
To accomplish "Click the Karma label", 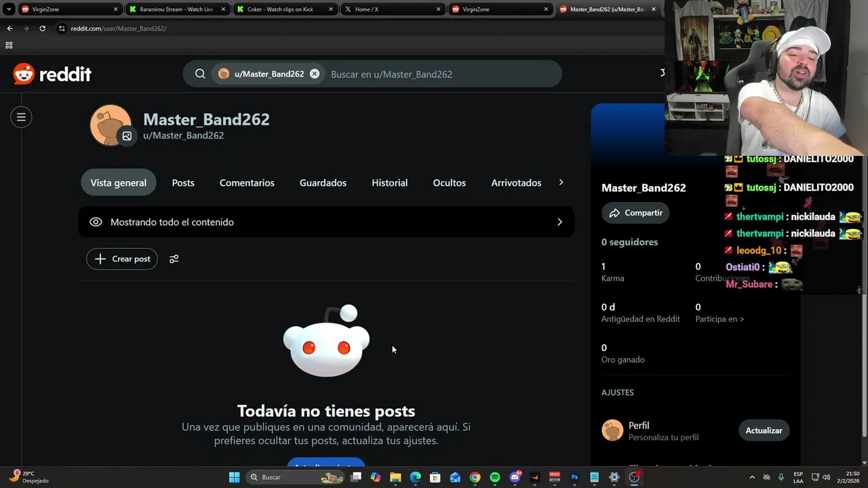I will click(612, 278).
